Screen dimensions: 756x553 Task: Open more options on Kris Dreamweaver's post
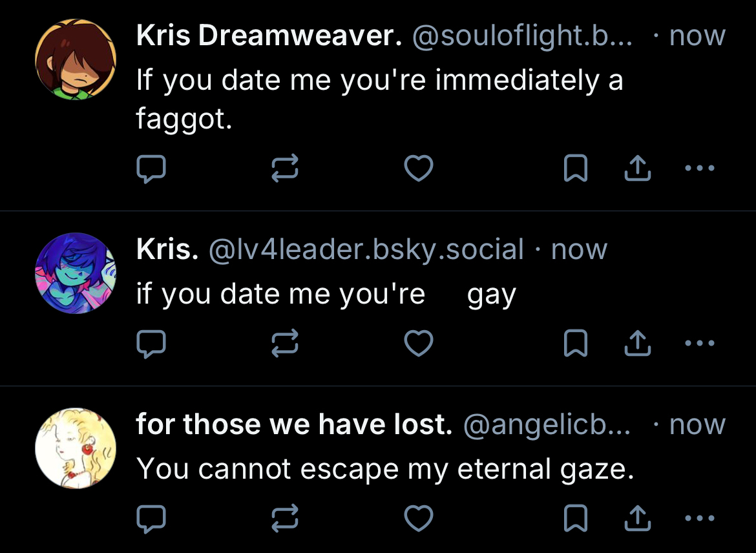click(700, 169)
